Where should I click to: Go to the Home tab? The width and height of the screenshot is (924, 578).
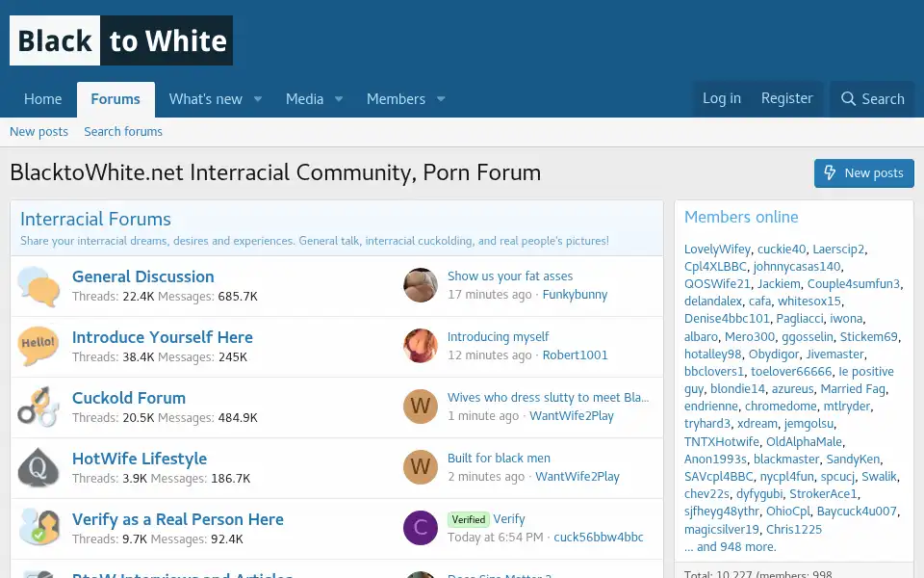43,99
